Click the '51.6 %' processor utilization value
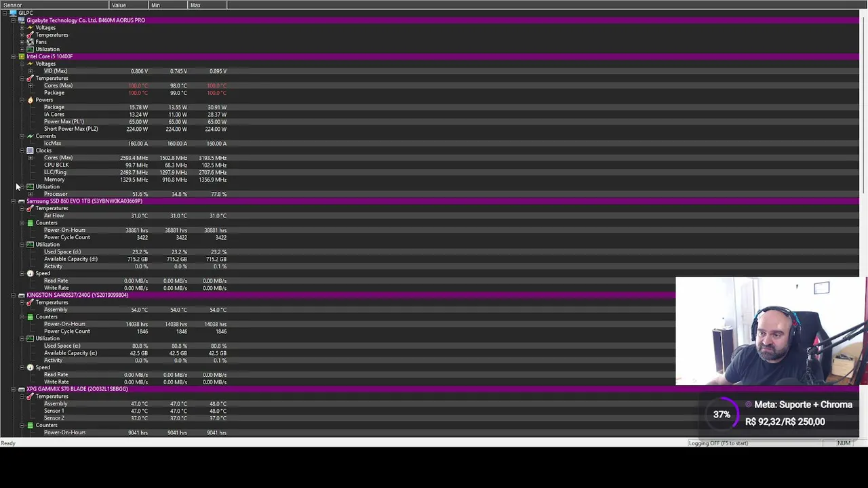The height and width of the screenshot is (488, 868). click(x=140, y=194)
